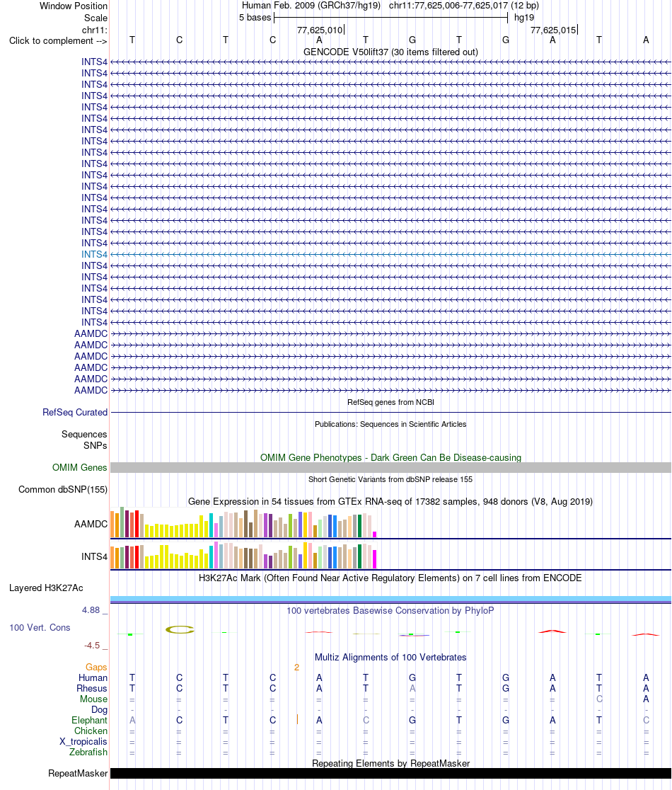Open 'Repeating Elements by RepeatMasker' title
Image resolution: width=672 pixels, height=790 pixels.
[x=390, y=763]
